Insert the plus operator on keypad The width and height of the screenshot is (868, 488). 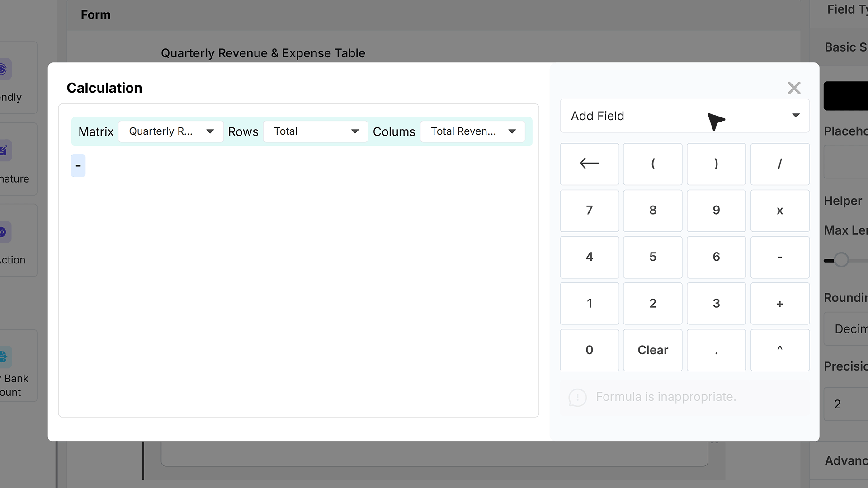tap(780, 303)
